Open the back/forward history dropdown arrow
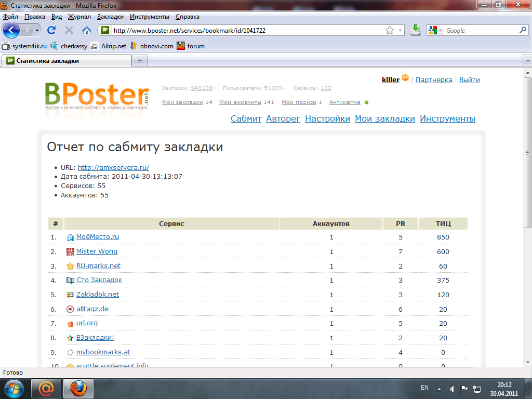Screen dimensions: 532x399 37,31
